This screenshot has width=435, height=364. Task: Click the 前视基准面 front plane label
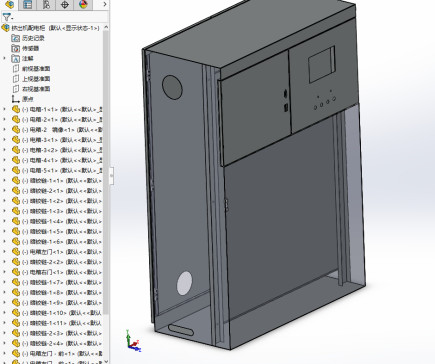click(x=36, y=69)
